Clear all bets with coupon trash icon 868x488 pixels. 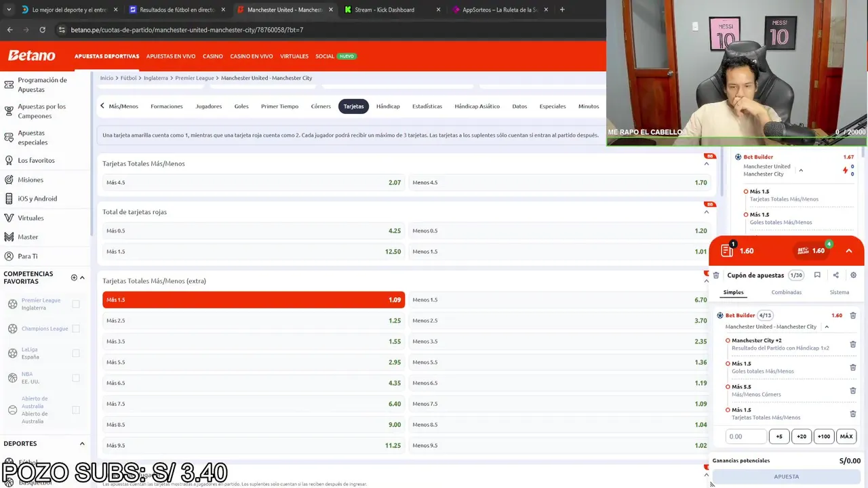click(x=716, y=275)
